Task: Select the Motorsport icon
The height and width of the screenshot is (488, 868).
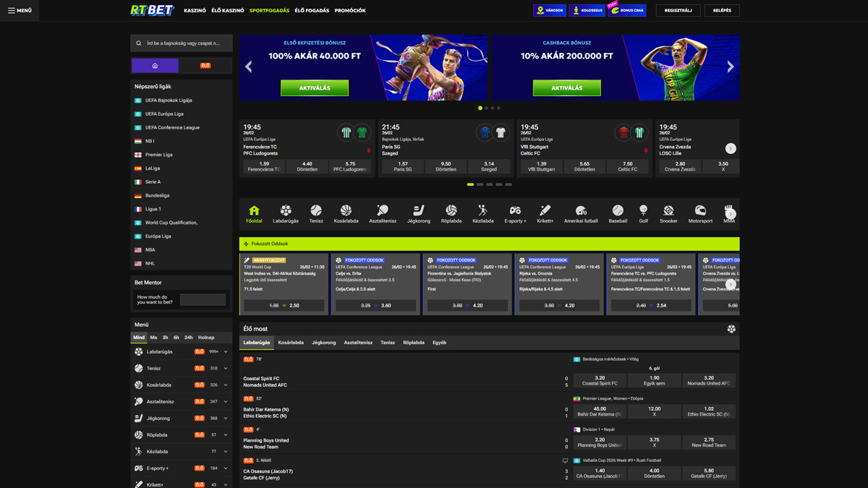Action: 700,214
